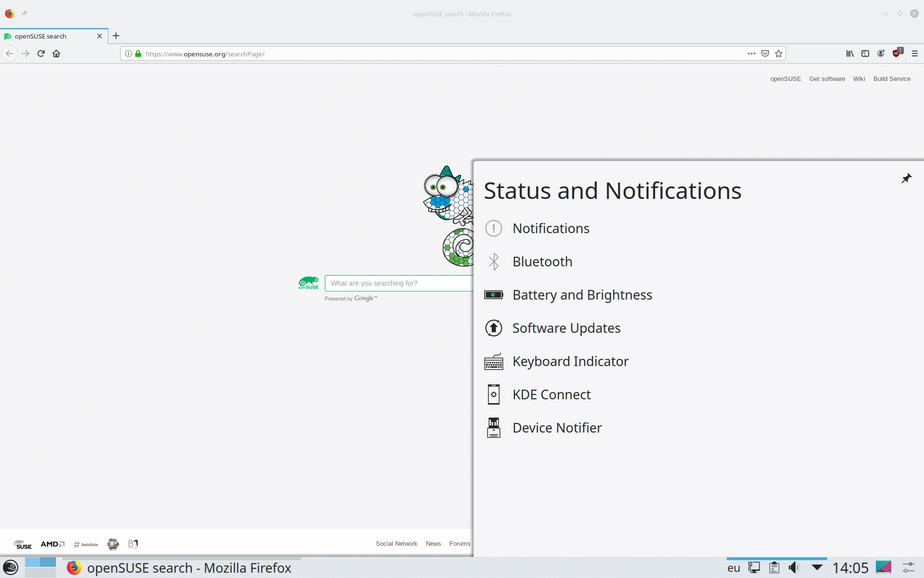Click the eu keyboard layout indicator
Image resolution: width=924 pixels, height=578 pixels.
tap(733, 568)
